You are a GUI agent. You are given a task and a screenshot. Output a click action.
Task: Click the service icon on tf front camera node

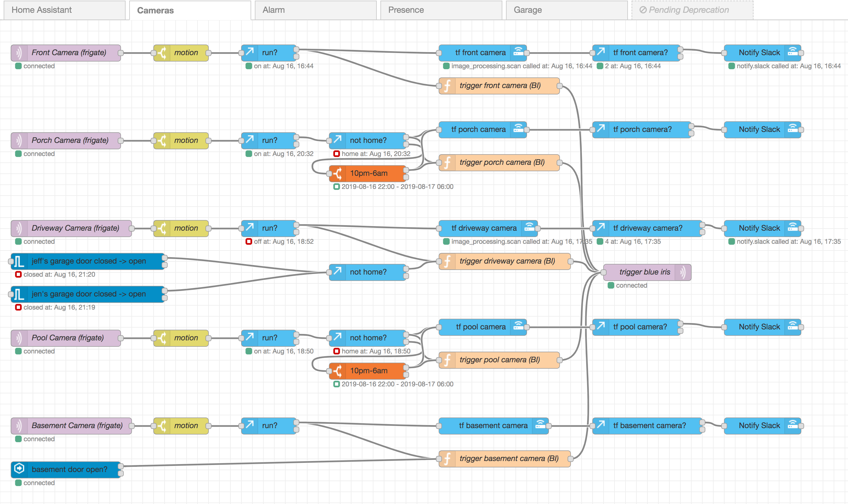click(518, 53)
